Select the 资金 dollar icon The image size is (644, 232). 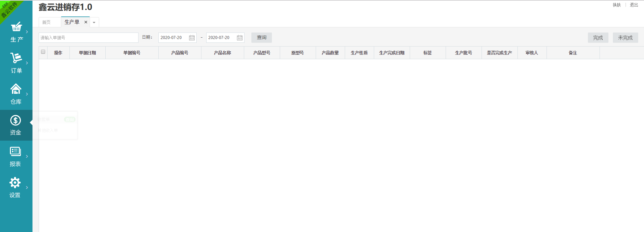pos(15,120)
